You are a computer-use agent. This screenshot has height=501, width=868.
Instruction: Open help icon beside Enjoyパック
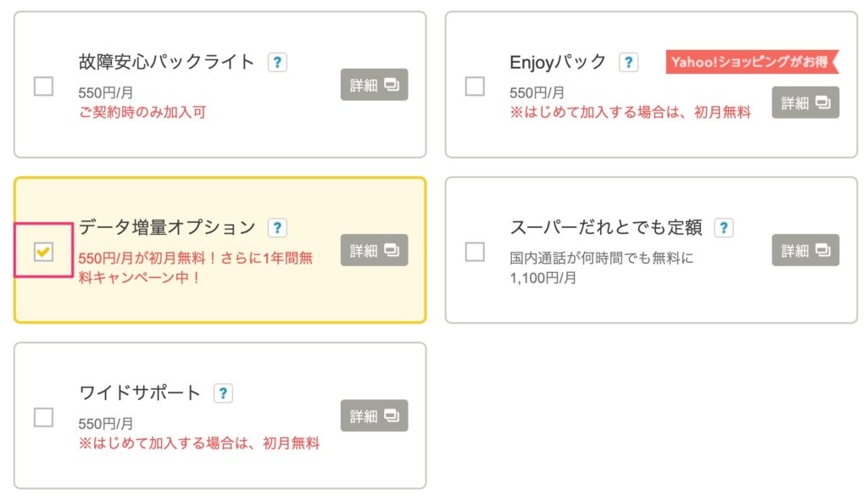628,62
